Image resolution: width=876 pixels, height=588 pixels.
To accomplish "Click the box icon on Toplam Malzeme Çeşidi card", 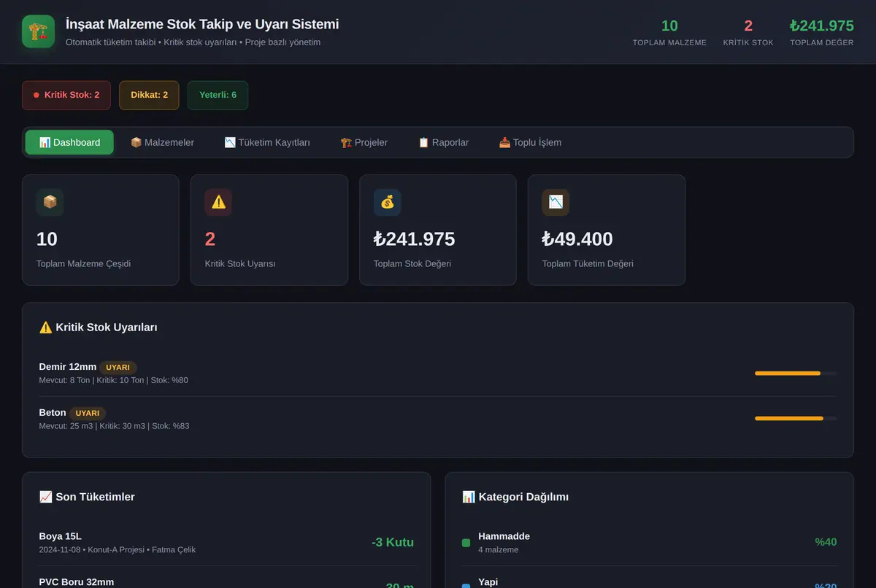I will pyautogui.click(x=50, y=202).
